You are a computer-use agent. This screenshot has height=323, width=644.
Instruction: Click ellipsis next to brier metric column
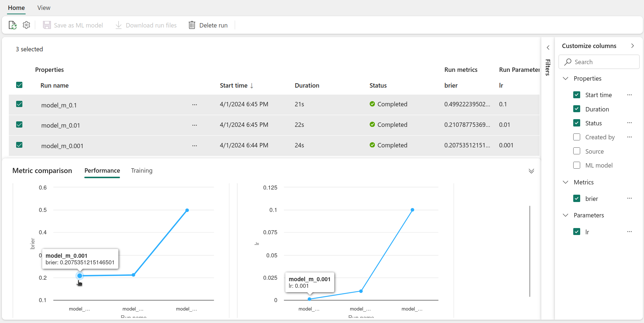[x=629, y=198]
